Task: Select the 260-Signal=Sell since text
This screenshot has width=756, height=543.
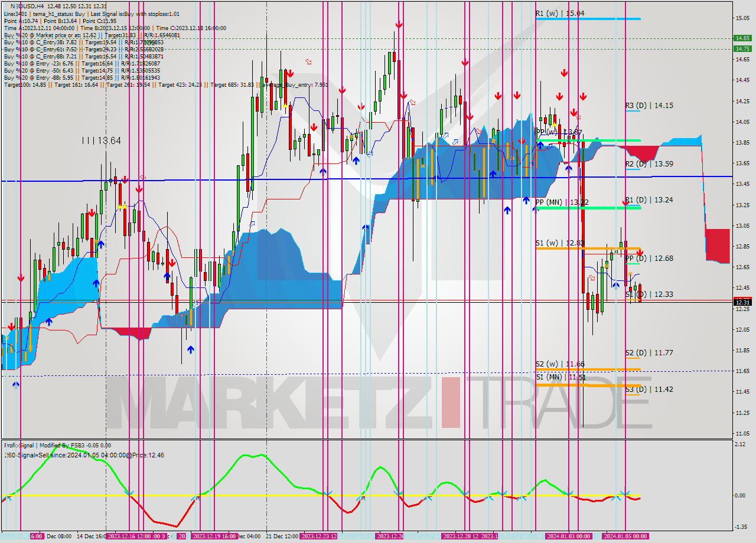Action: 84,455
